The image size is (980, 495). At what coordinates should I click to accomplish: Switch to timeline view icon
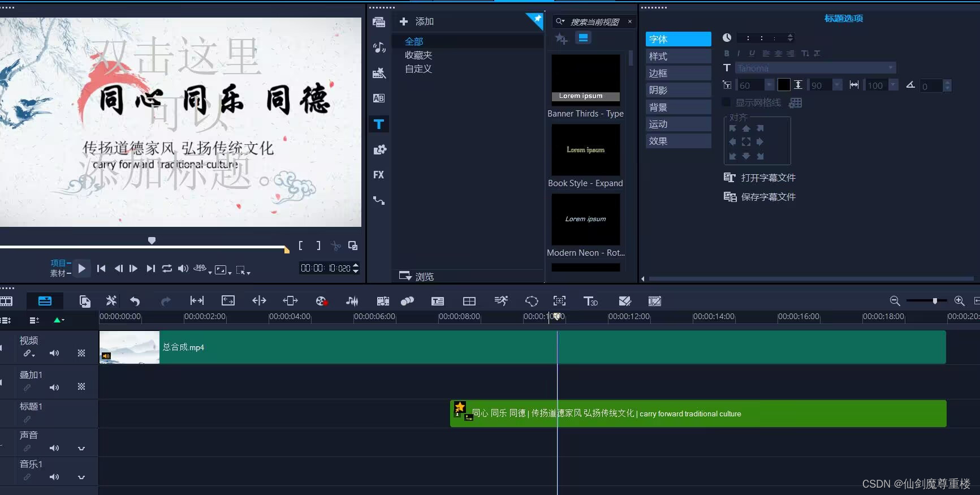(x=45, y=301)
